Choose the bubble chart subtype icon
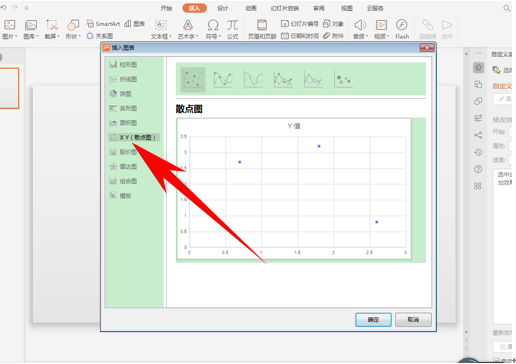This screenshot has width=516, height=364. pos(343,79)
